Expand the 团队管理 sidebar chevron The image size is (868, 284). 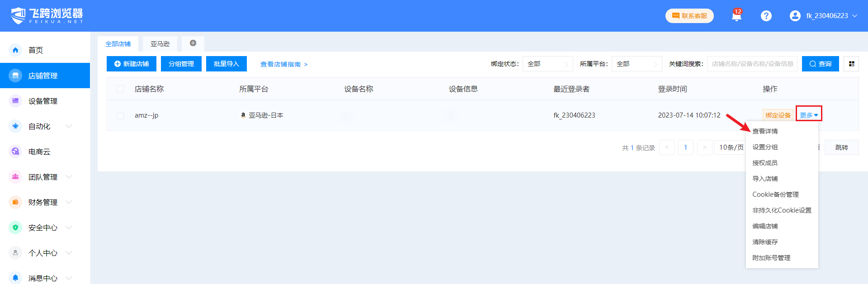point(69,177)
